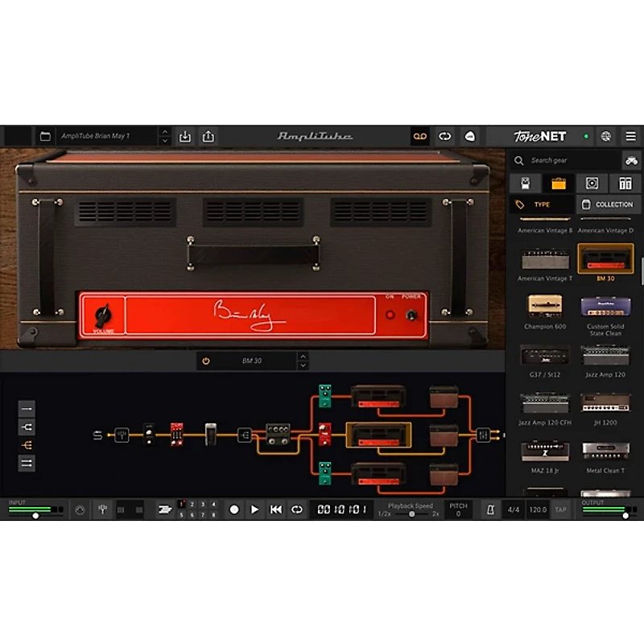The image size is (644, 644).
Task: Choose the dual parallel chain routing icon
Action: point(27,464)
